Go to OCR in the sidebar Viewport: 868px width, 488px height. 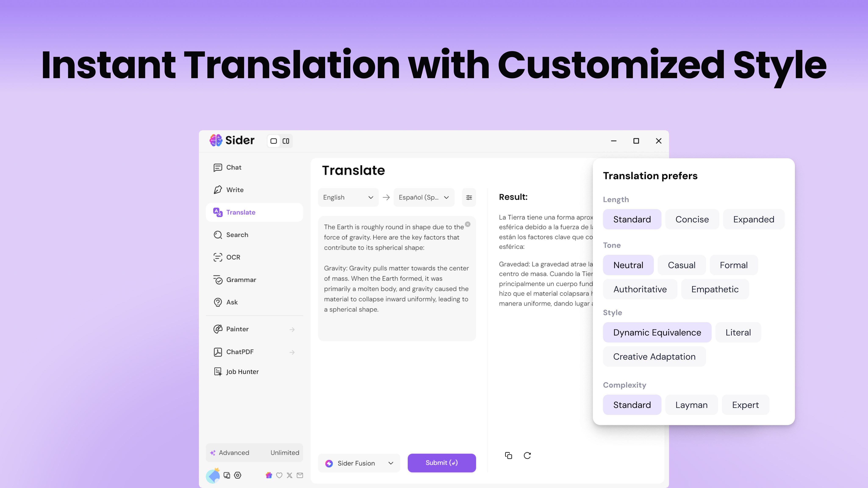coord(254,257)
